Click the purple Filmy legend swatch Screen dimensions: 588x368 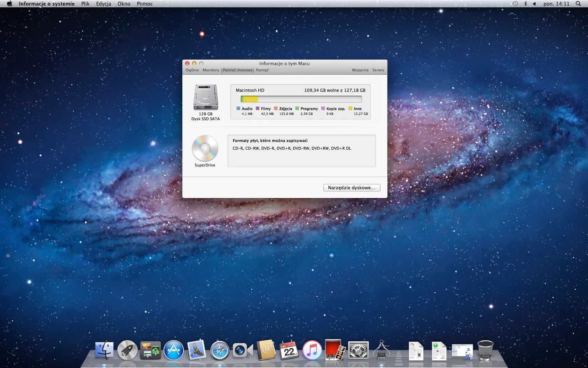click(x=258, y=109)
